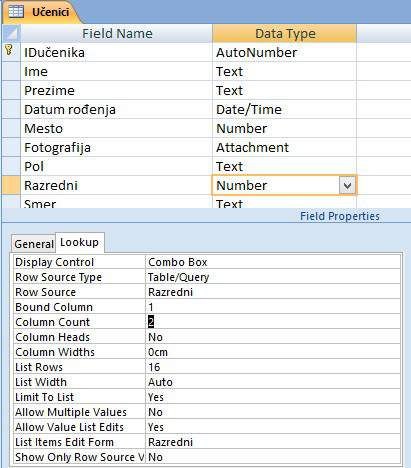Click the Attachment data type cell
411x468 pixels.
tap(284, 147)
